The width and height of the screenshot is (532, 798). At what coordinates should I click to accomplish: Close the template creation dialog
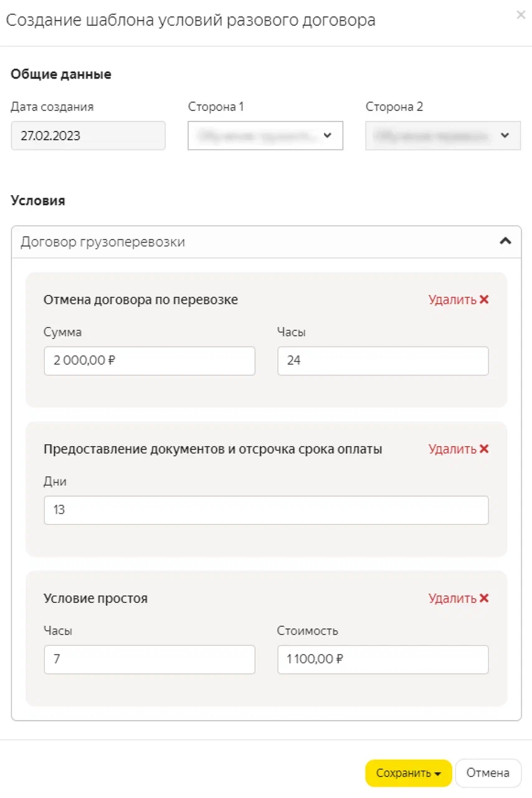pos(521,16)
